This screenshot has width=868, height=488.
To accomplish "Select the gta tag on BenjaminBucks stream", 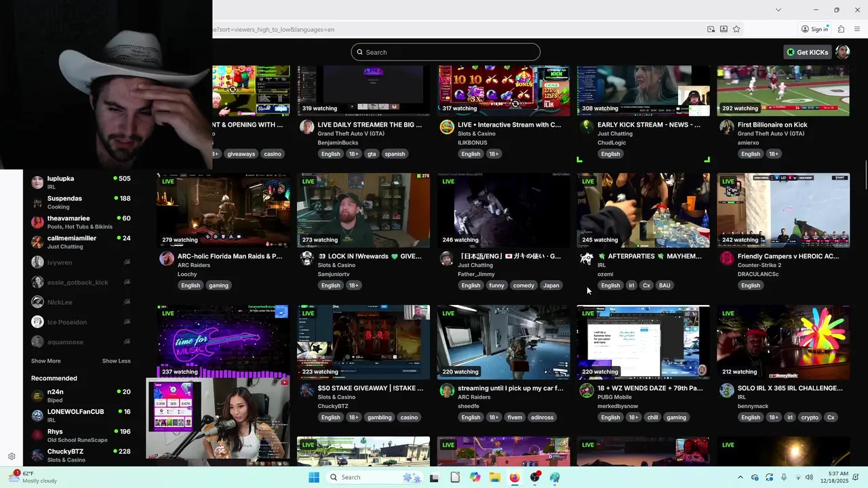I will tap(372, 154).
